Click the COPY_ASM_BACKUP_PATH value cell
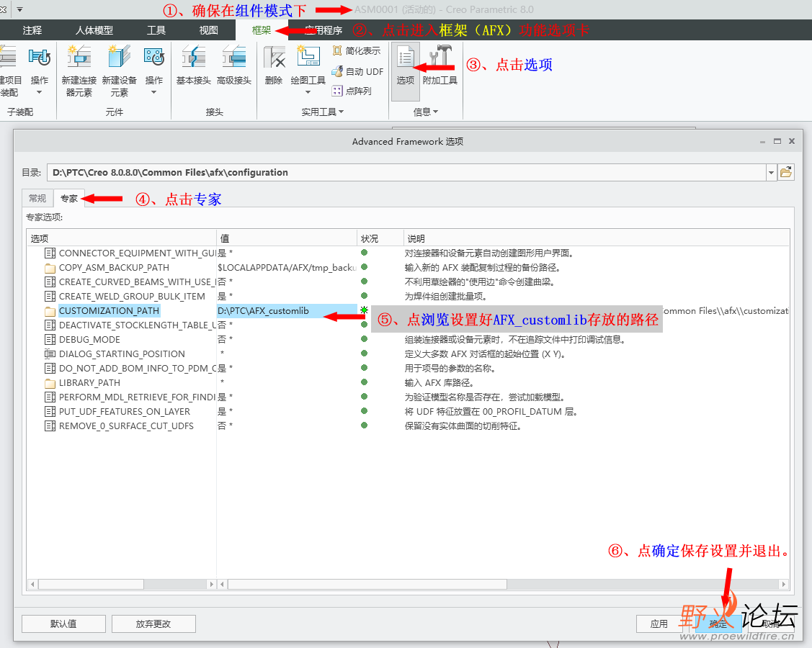The image size is (812, 648). [x=287, y=268]
